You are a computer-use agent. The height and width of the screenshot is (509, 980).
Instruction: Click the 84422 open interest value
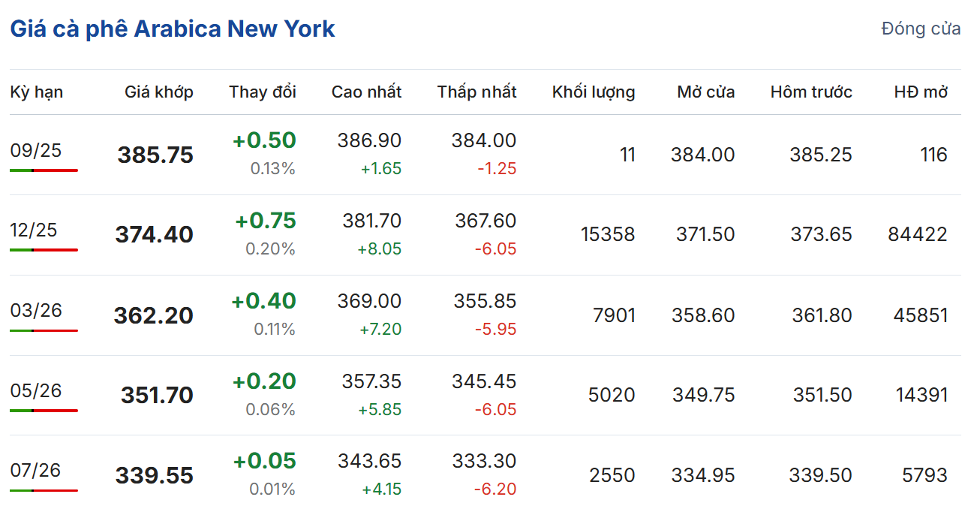point(917,234)
